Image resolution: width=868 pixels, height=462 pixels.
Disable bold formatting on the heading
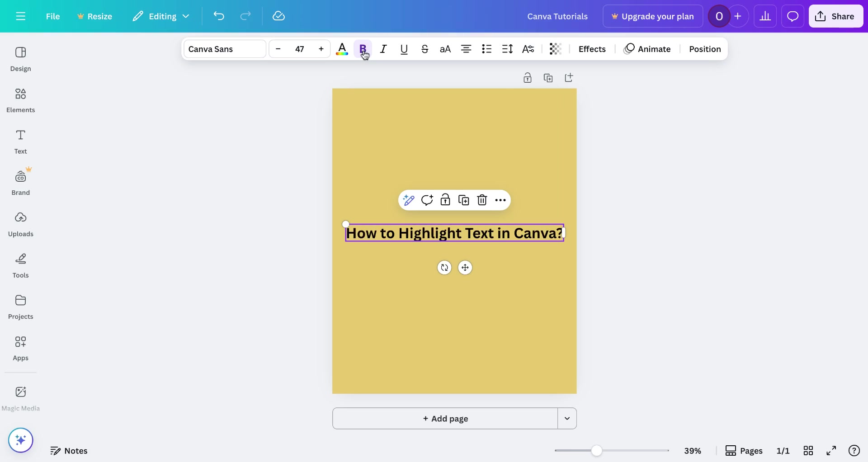click(363, 49)
